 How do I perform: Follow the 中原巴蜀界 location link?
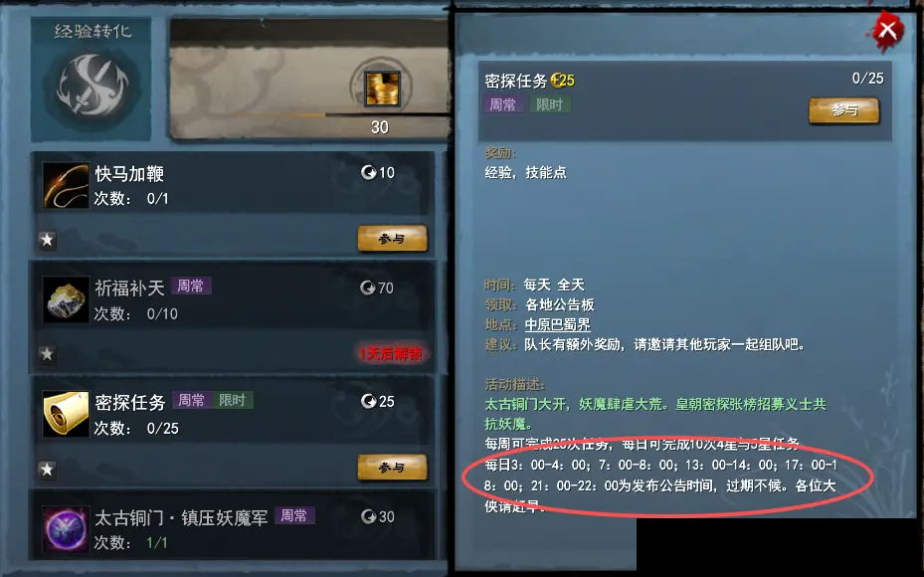[557, 324]
